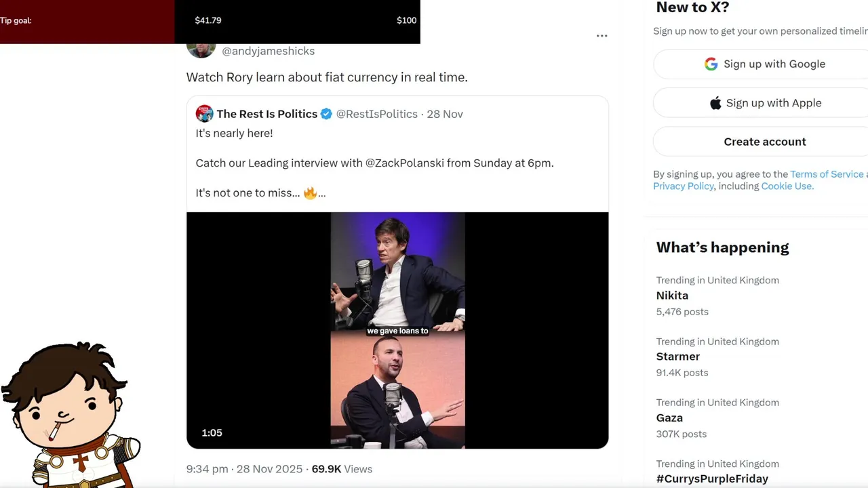Play the embedded interview video
The image size is (868, 488).
[x=397, y=330]
